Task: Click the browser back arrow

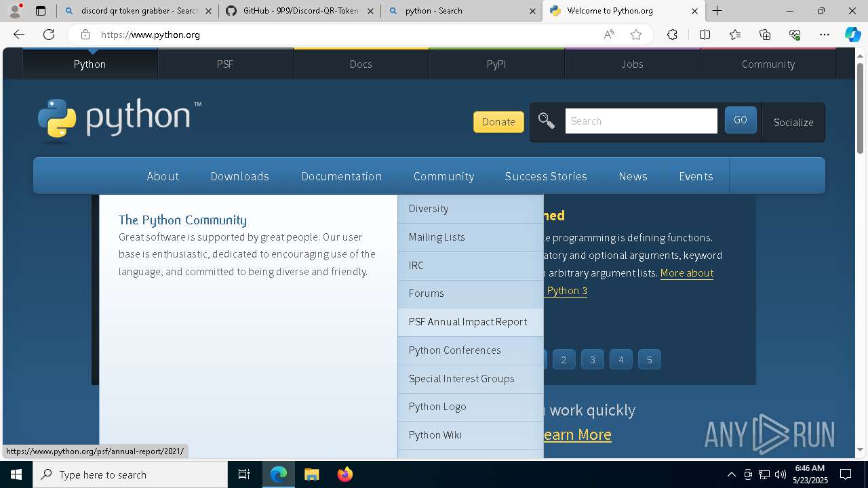Action: pyautogui.click(x=19, y=35)
